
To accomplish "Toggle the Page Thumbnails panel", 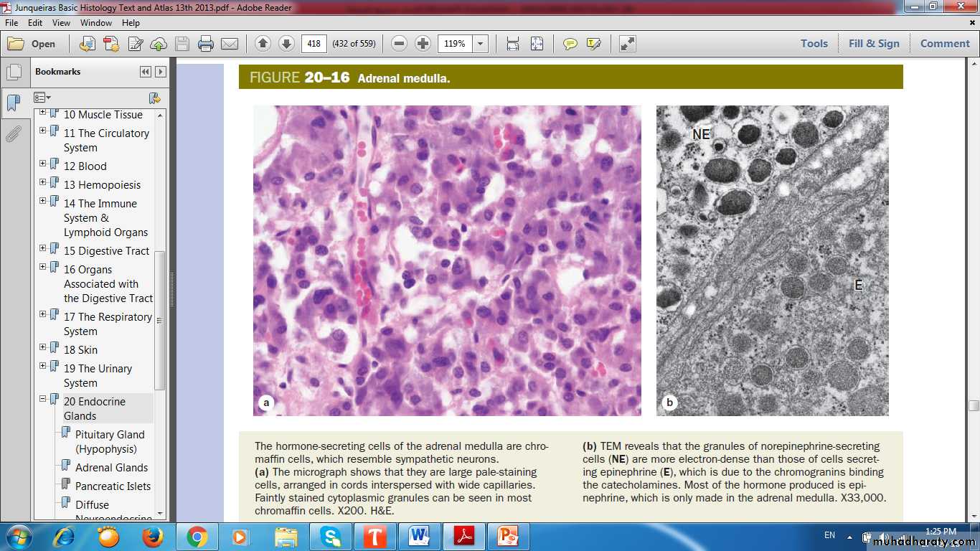I will 14,72.
